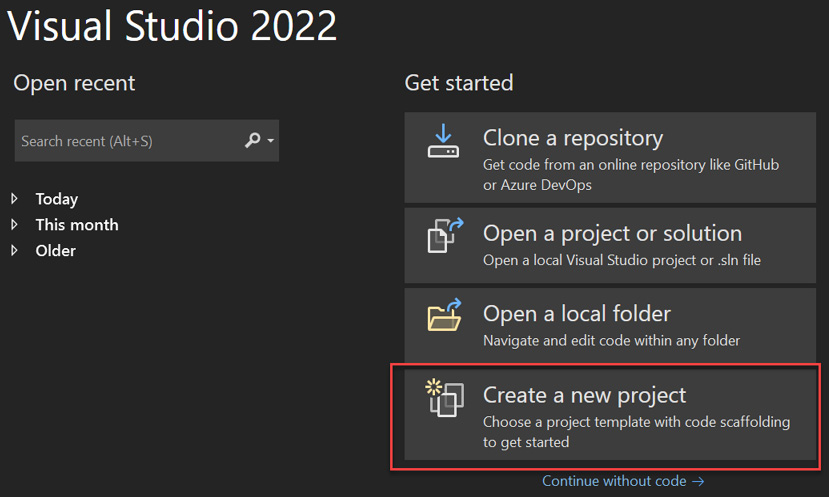Expand the Today group
Viewport: 829px width, 497px height.
pos(14,198)
